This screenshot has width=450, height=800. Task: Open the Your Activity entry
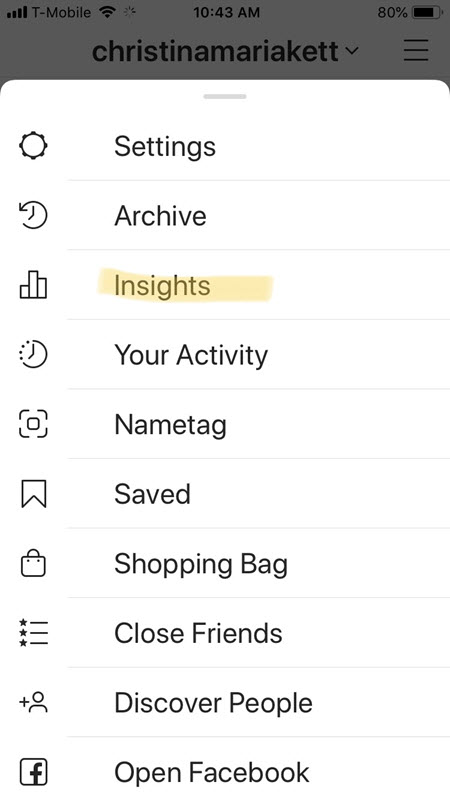[x=259, y=355]
